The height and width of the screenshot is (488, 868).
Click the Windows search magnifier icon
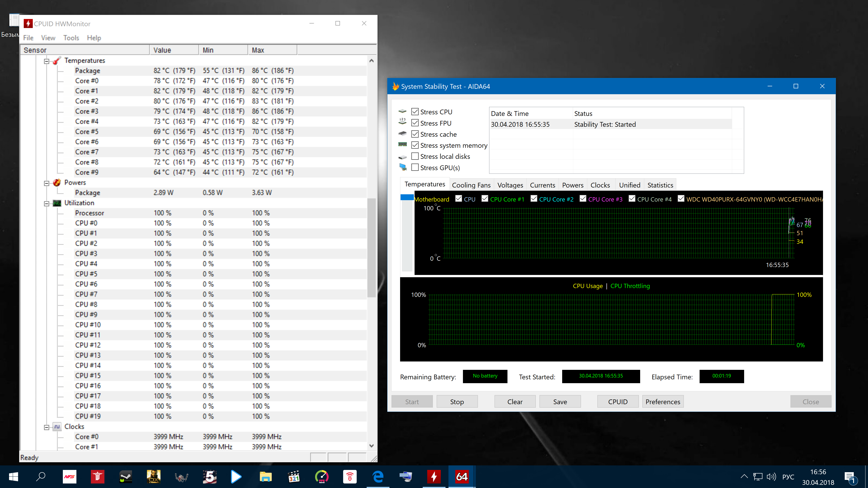click(41, 476)
